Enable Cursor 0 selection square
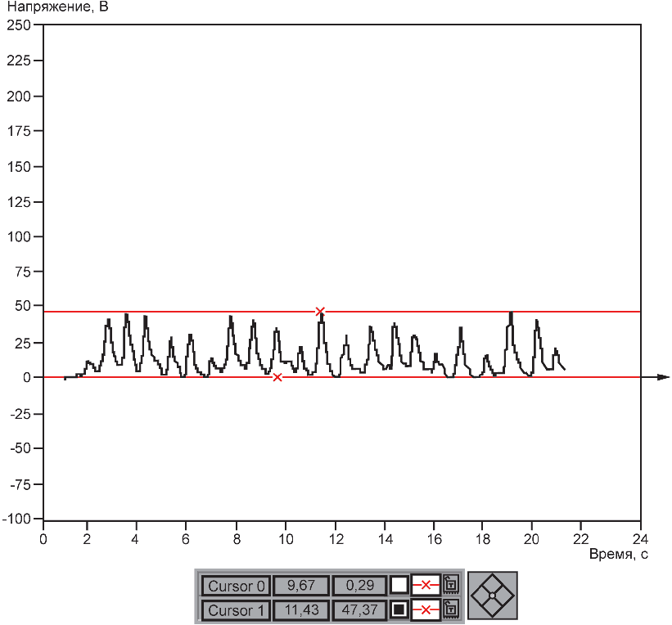 pos(399,585)
